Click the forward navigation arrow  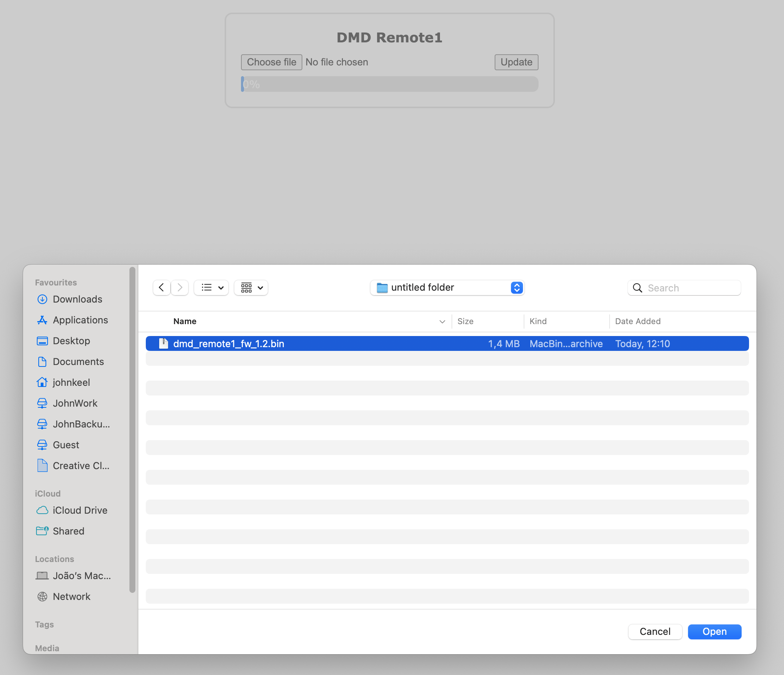180,287
